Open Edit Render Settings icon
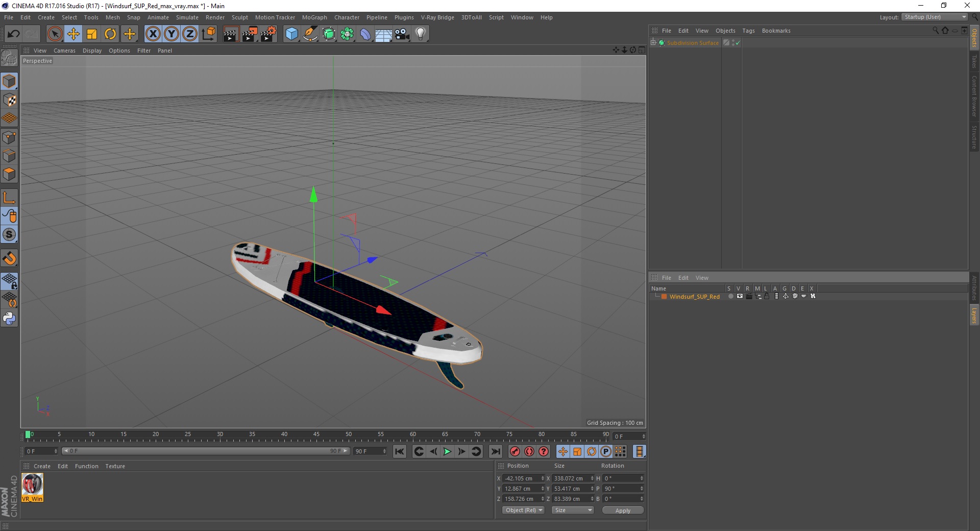This screenshot has width=980, height=531. pos(268,34)
